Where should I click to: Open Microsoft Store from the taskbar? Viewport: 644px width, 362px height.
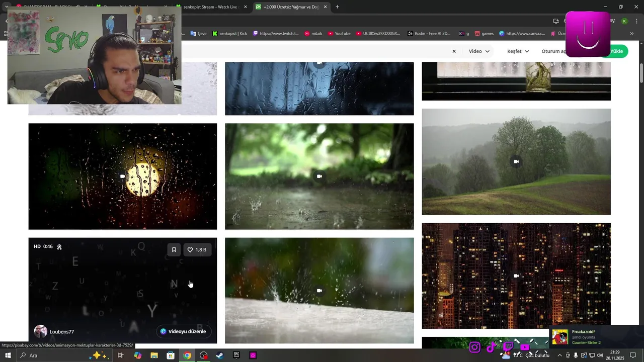click(x=171, y=355)
